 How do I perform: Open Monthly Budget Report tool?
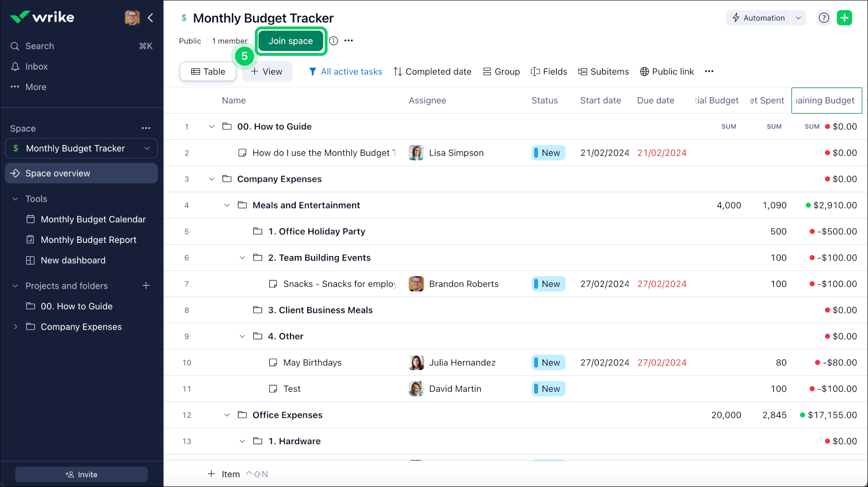click(81, 240)
